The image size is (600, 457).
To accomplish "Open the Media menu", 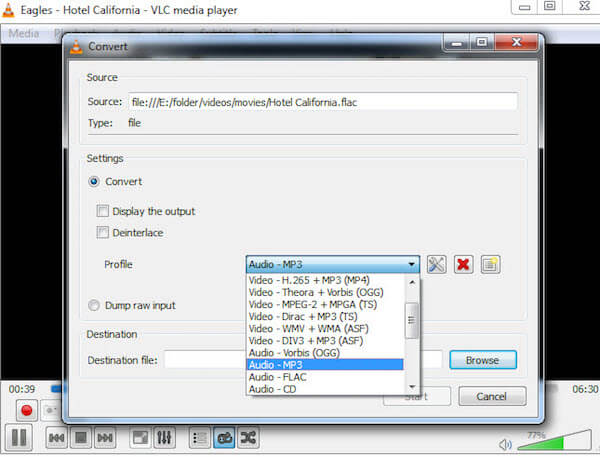I will tap(24, 34).
